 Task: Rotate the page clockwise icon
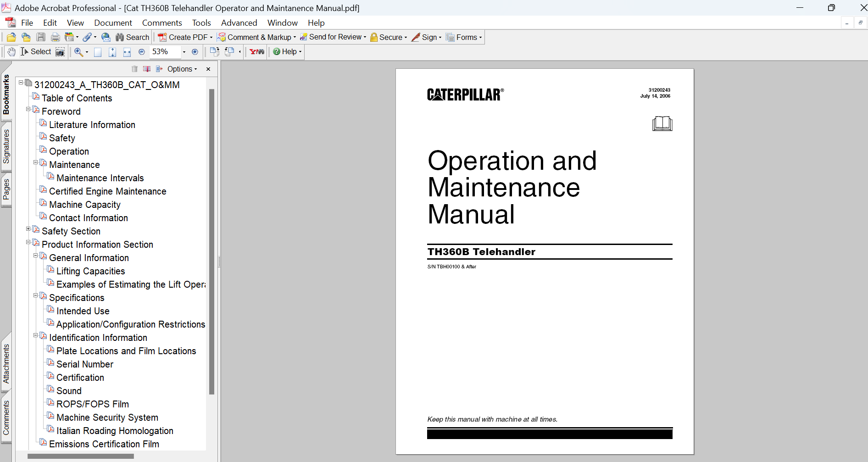[214, 52]
